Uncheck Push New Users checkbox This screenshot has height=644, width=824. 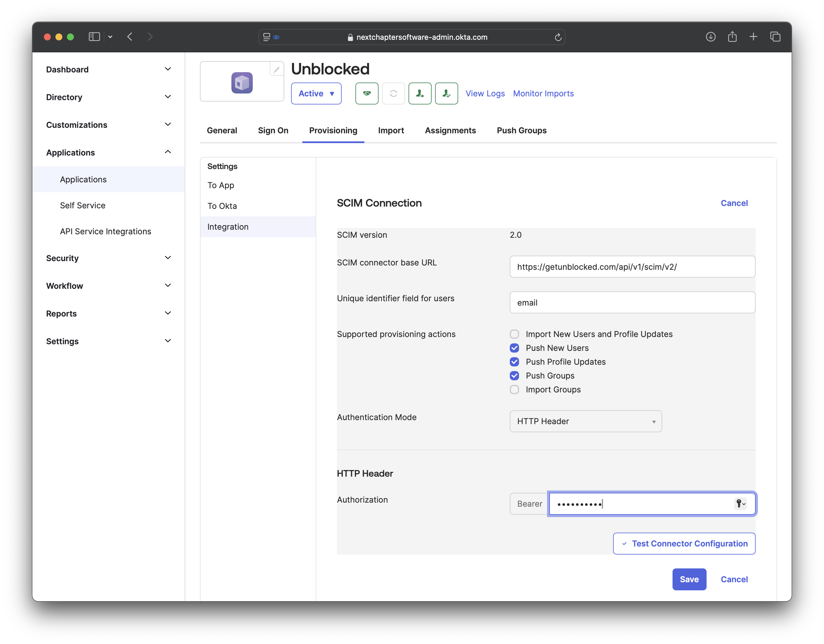pyautogui.click(x=514, y=348)
